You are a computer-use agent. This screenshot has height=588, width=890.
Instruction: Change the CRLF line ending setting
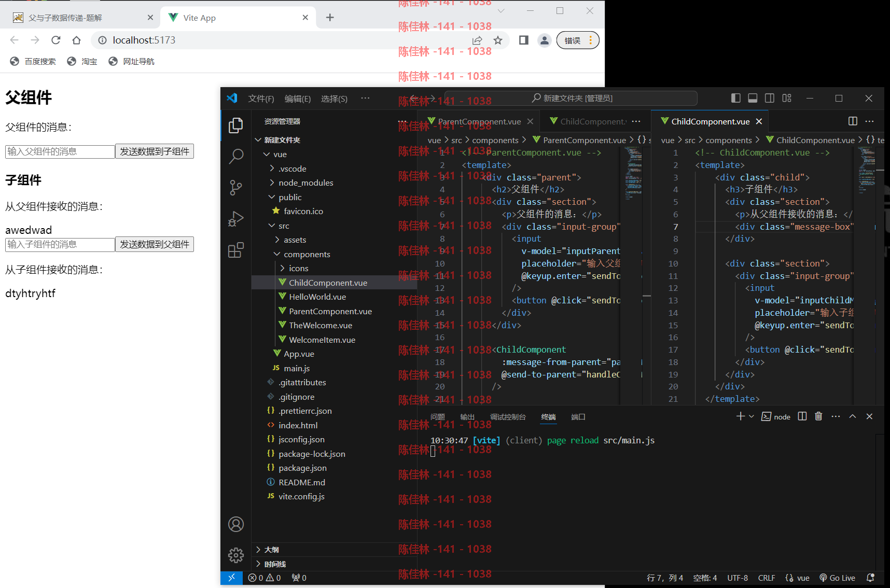tap(767, 578)
